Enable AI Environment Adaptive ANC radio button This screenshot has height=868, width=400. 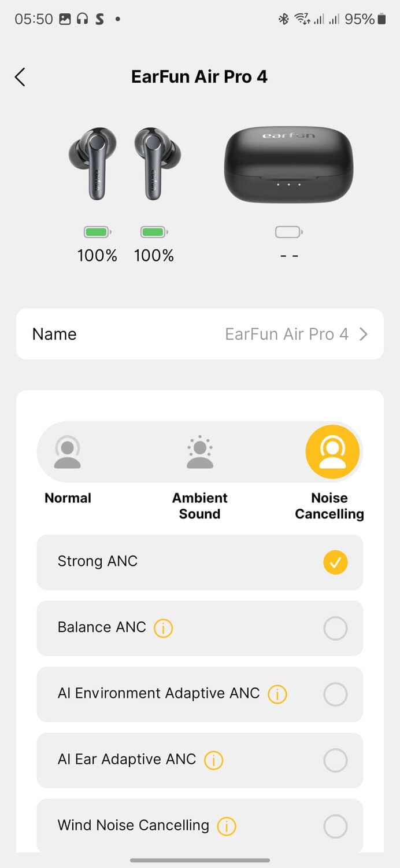tap(335, 694)
